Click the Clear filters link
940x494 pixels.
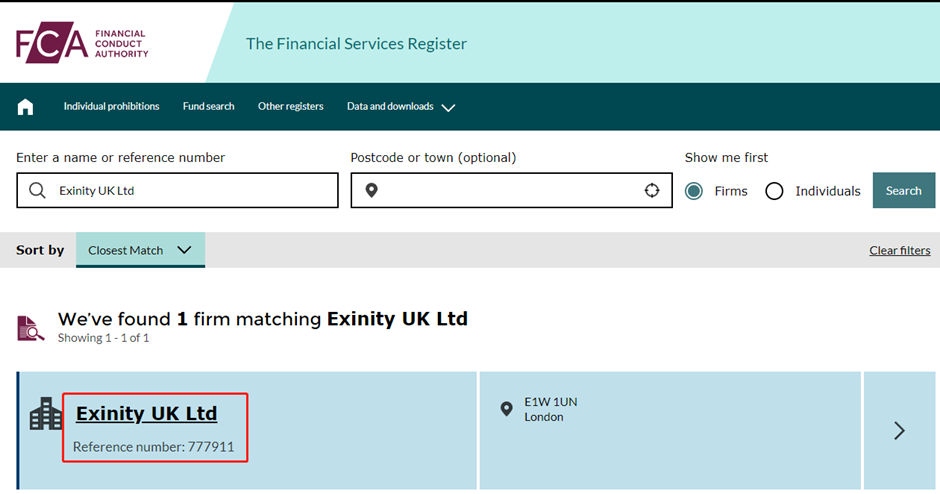click(x=900, y=250)
